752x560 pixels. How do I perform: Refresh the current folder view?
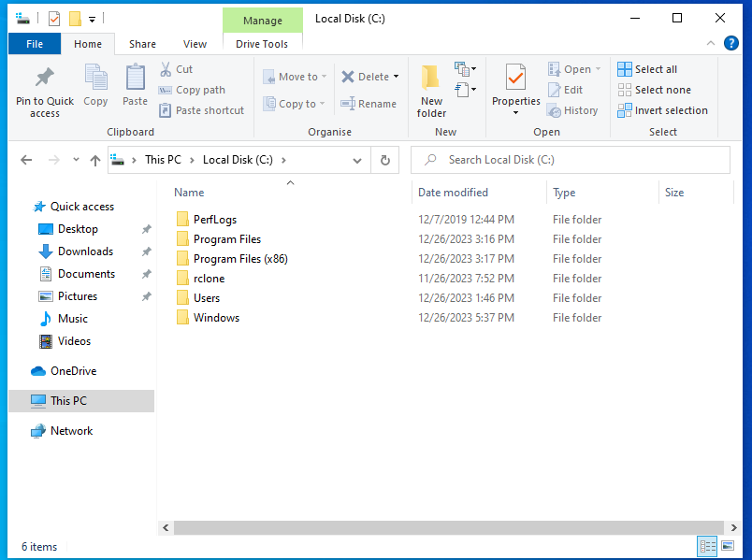pos(384,160)
